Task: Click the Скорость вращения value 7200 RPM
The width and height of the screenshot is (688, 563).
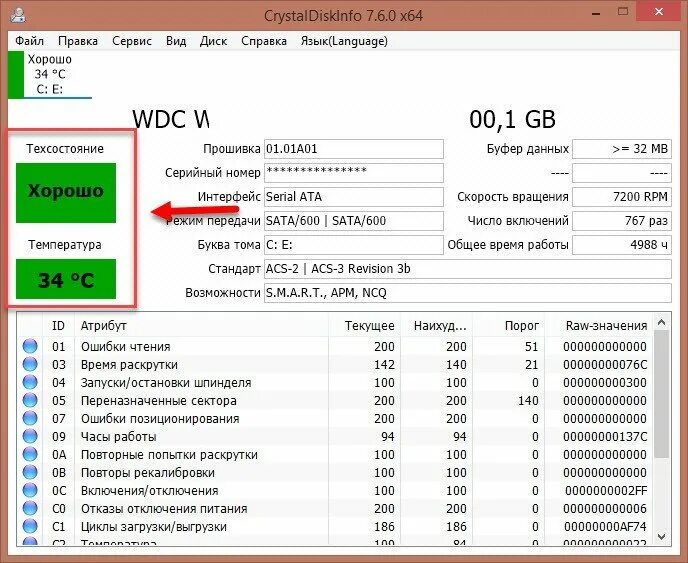Action: [622, 197]
